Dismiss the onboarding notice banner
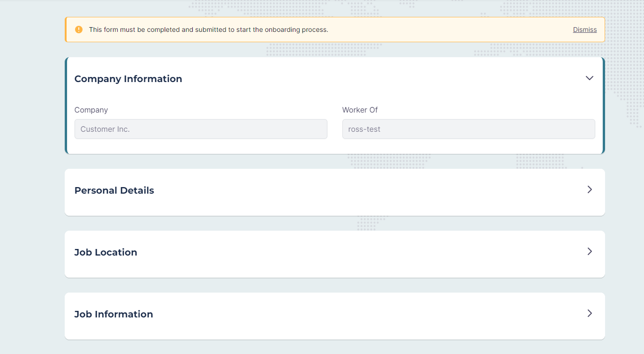The image size is (644, 354). tap(585, 30)
